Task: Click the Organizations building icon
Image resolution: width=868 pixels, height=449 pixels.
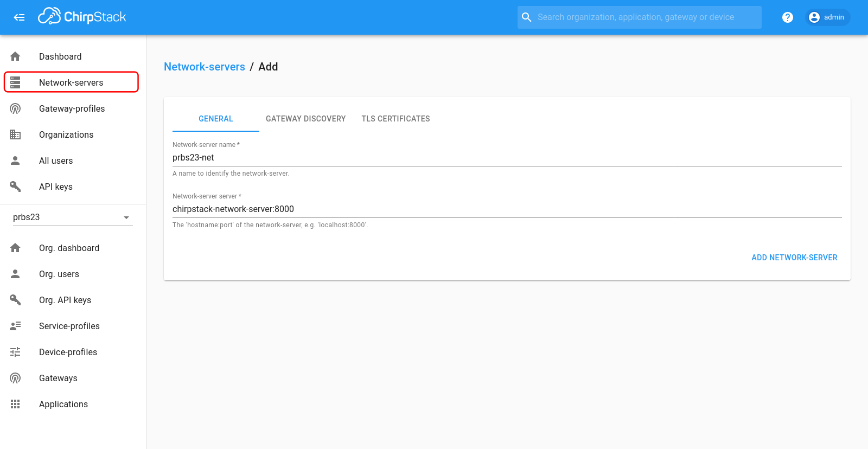Action: coord(15,134)
